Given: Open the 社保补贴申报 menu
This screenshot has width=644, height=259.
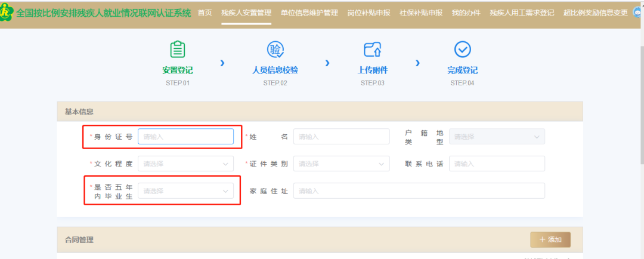Looking at the screenshot, I should pyautogui.click(x=421, y=13).
